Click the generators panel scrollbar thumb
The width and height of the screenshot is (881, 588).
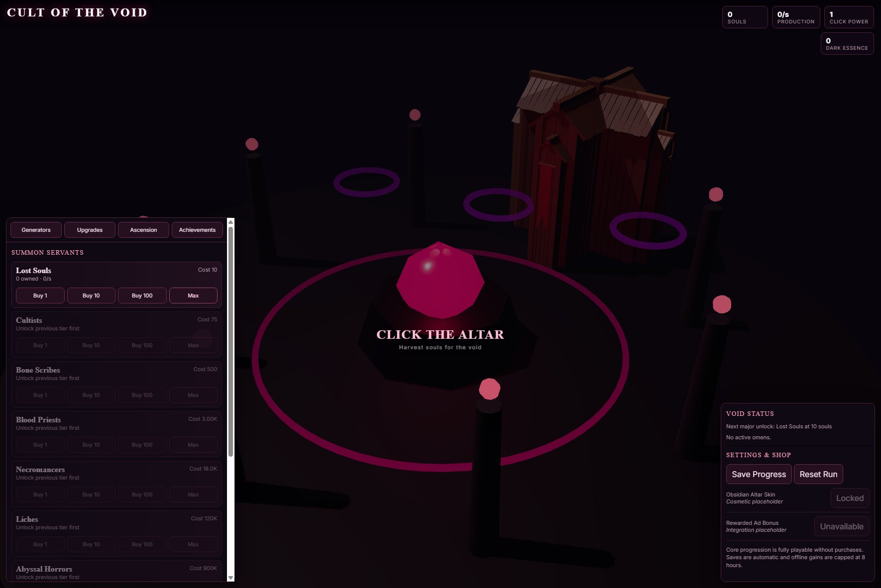[x=230, y=341]
